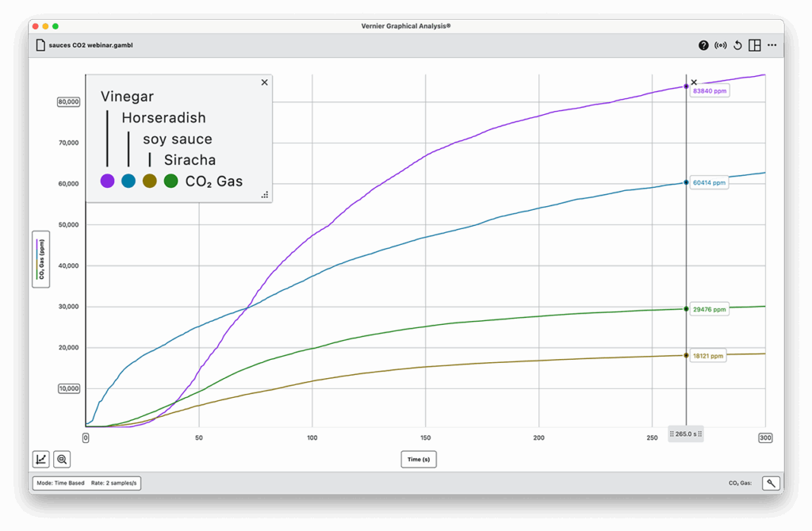
Task: Open Mode: Time Based collection settings
Action: pyautogui.click(x=86, y=483)
